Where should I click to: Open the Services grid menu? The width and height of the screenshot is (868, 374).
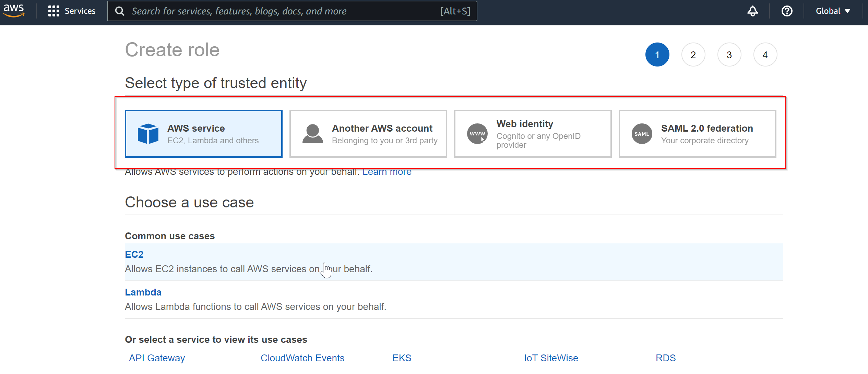pos(72,11)
